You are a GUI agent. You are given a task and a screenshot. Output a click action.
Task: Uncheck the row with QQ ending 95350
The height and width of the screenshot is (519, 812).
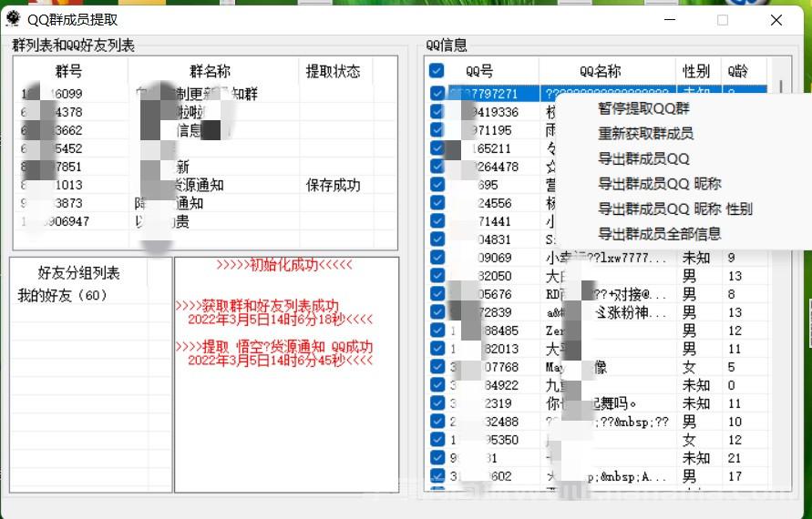437,439
